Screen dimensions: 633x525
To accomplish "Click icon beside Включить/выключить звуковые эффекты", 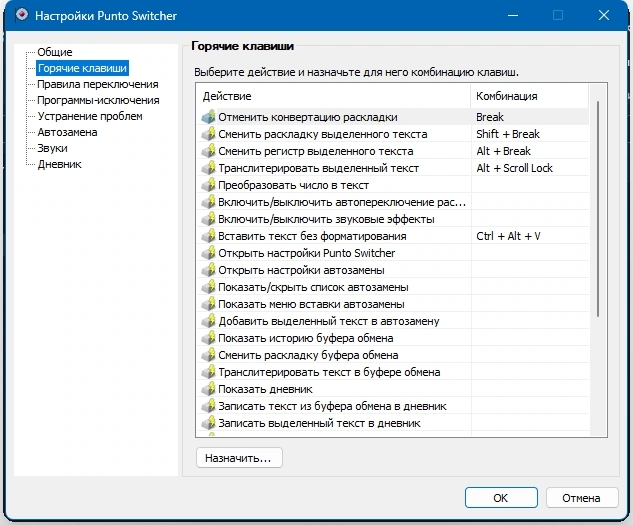I will [x=208, y=219].
